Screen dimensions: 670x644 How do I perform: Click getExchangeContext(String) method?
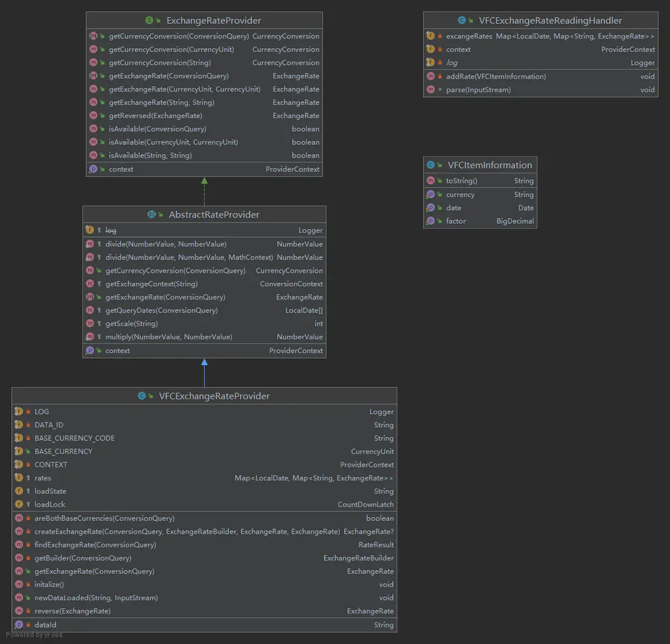pyautogui.click(x=204, y=284)
